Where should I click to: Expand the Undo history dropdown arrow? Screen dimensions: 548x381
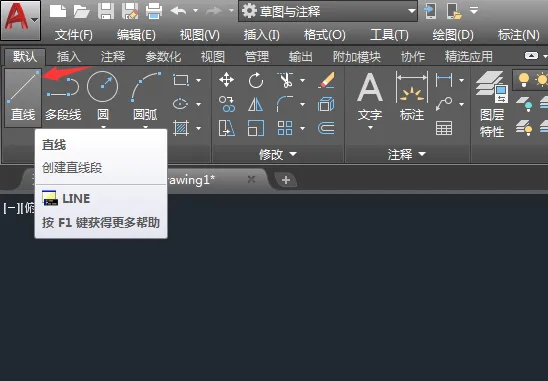pyautogui.click(x=195, y=10)
